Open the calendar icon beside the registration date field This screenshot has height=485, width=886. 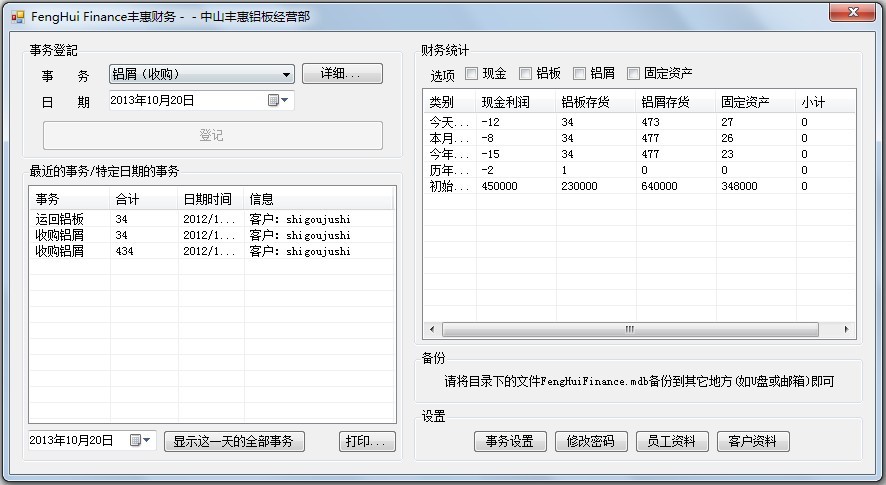point(273,101)
